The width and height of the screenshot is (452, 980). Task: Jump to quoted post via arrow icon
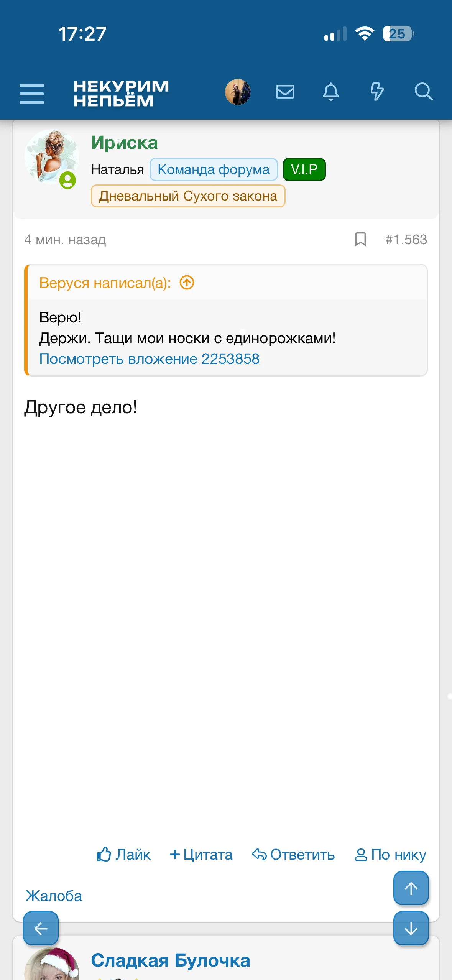(187, 283)
